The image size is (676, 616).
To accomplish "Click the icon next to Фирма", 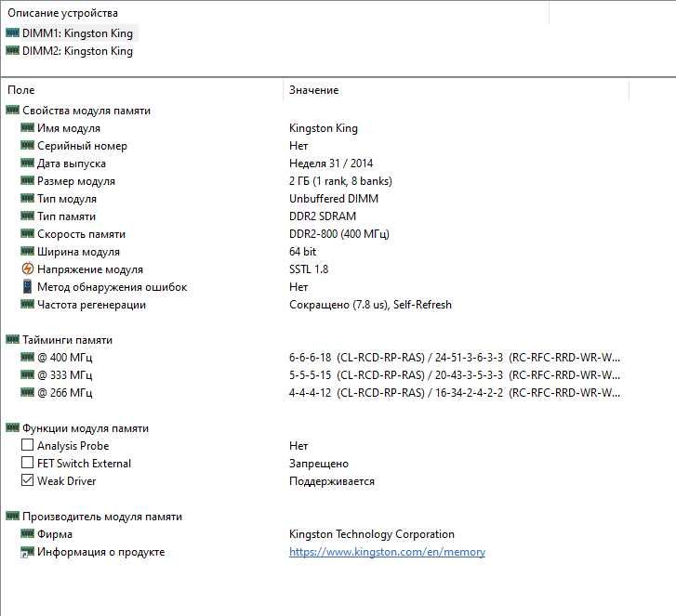I will pos(27,533).
